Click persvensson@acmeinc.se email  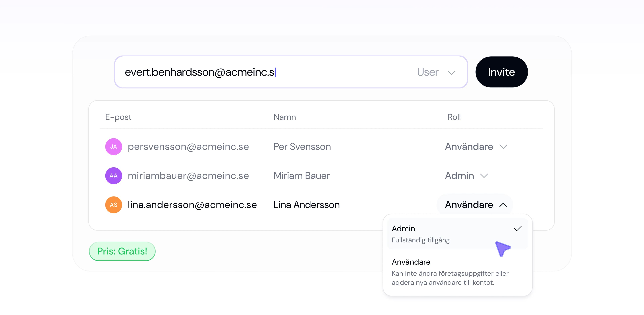click(188, 147)
